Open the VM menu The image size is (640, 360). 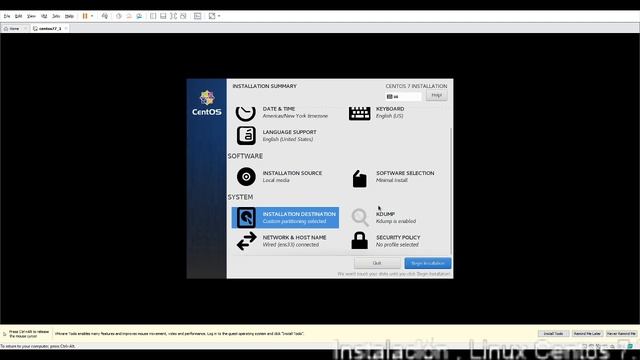tap(44, 16)
